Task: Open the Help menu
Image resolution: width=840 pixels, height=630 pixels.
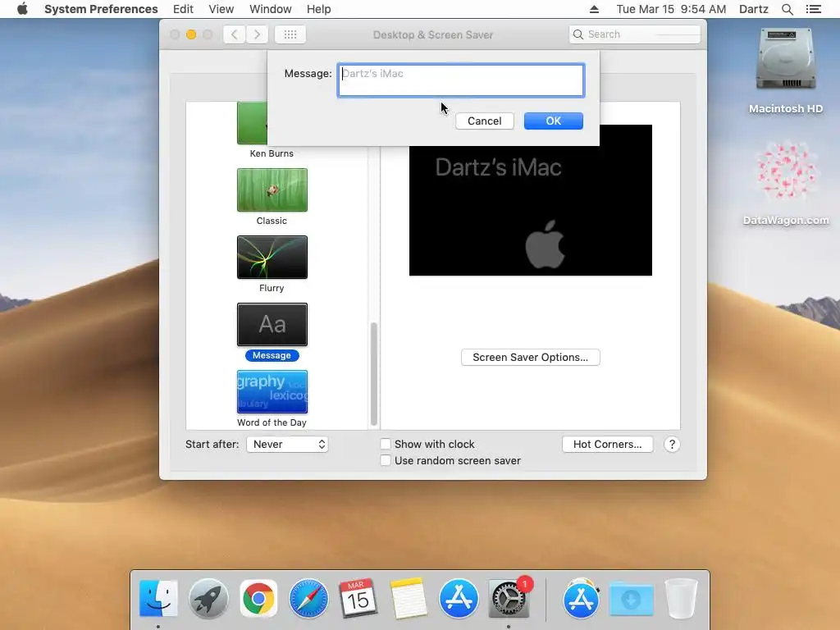Action: coord(319,9)
